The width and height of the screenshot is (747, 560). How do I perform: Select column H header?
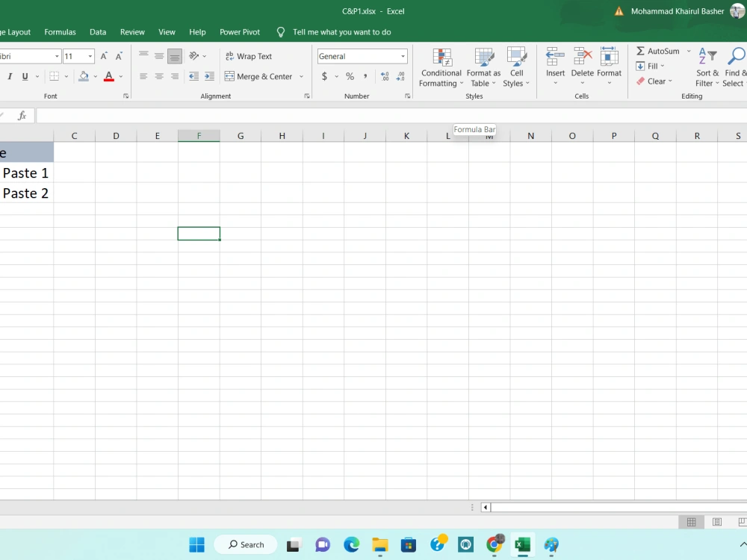(x=282, y=136)
